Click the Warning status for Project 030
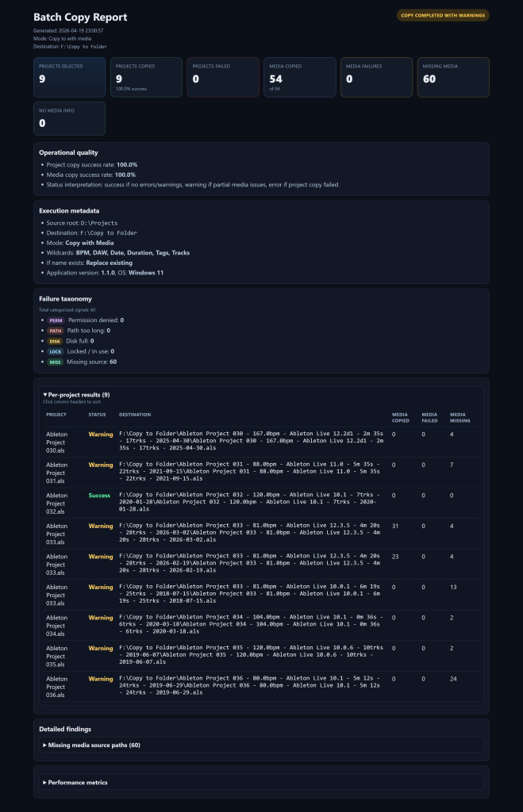Screen dimensions: 523x812 (100, 434)
